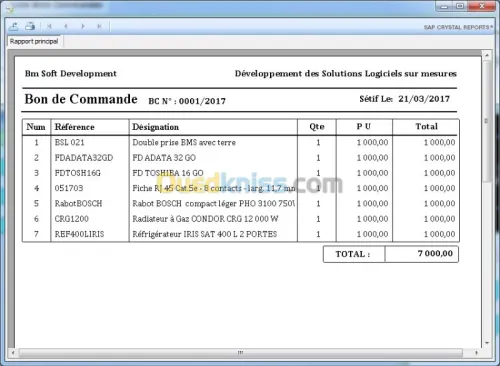Select the Radiateur à Gaz CONDOR row
This screenshot has height=366, width=500.
coord(241,219)
